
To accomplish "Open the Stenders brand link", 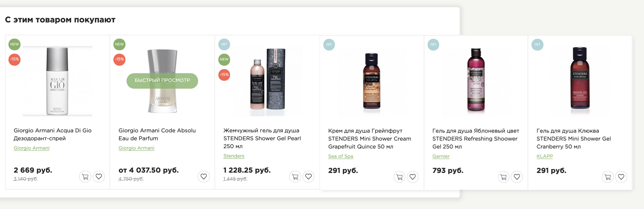I will pos(234,156).
